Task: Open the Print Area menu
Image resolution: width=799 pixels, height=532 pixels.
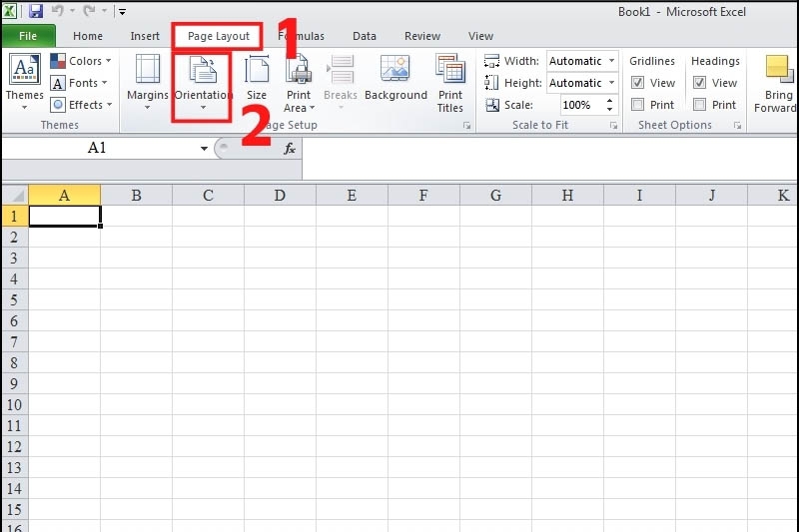Action: pos(299,84)
